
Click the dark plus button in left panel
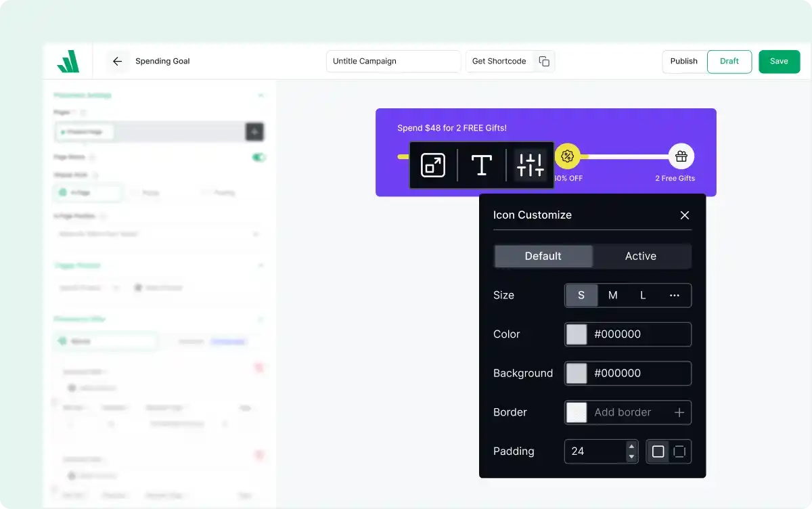click(x=254, y=132)
